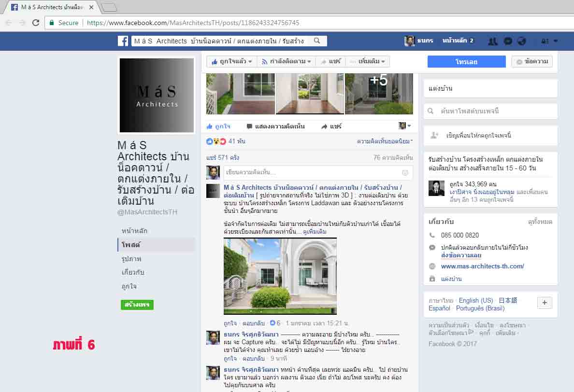The height and width of the screenshot is (392, 574).
Task: Click the plus button to add a language
Action: pyautogui.click(x=545, y=302)
